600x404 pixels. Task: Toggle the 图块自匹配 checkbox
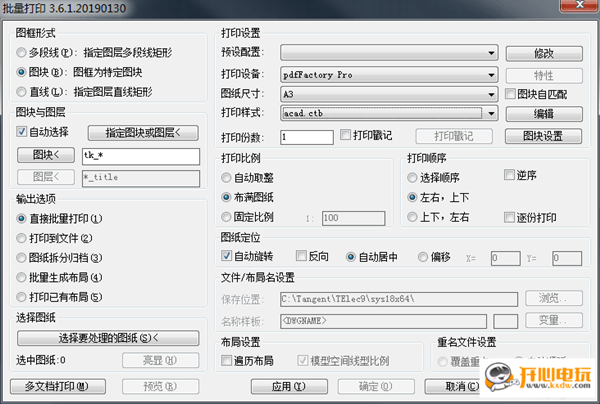(510, 94)
